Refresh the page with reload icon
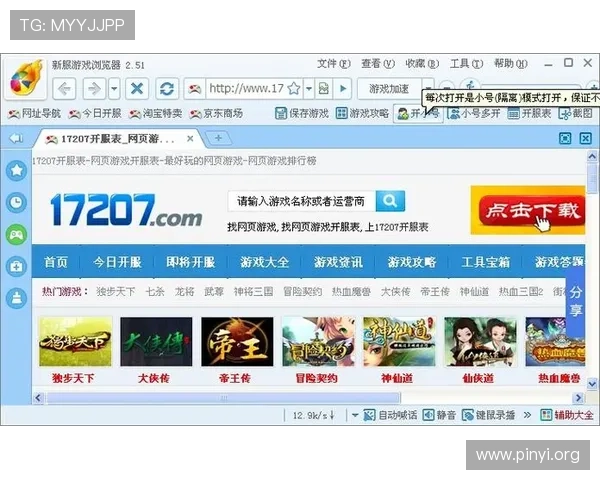 pyautogui.click(x=167, y=89)
